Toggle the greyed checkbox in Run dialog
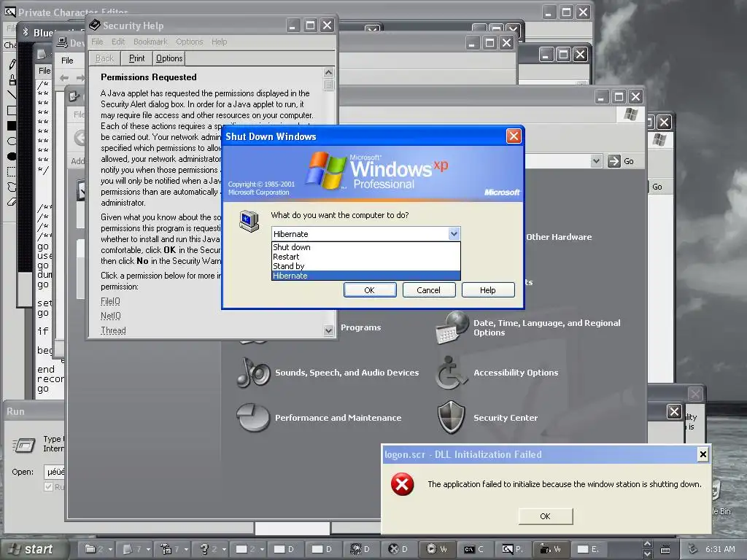 tap(48, 486)
